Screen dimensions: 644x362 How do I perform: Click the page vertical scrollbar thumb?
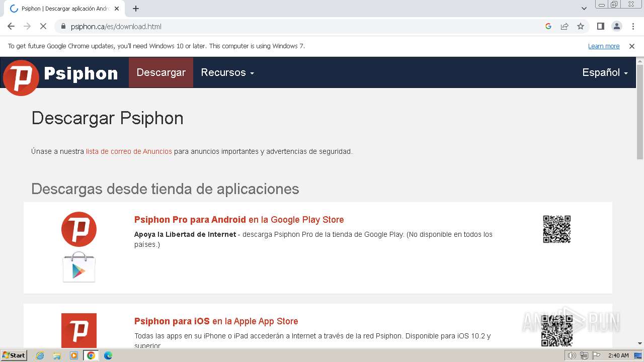[640, 112]
